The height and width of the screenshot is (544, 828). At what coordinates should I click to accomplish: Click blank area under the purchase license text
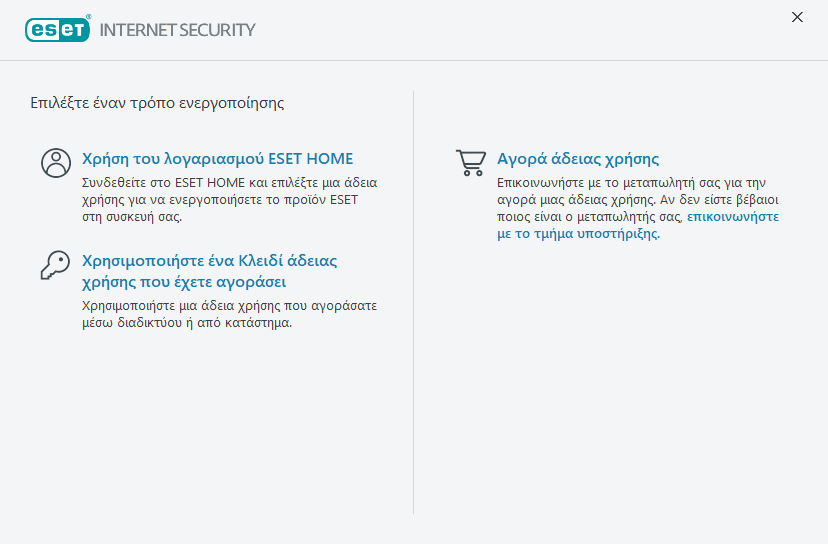620,380
